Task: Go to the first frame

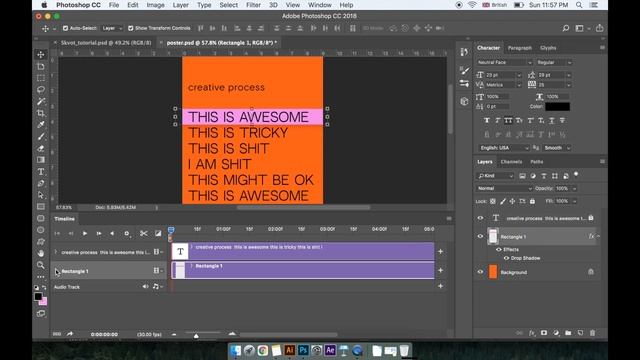Action: point(57,233)
